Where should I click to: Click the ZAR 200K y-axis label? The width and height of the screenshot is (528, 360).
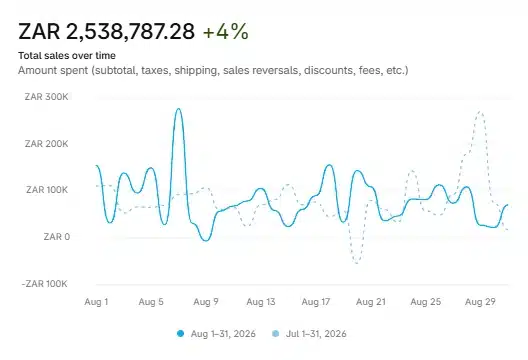pos(46,144)
